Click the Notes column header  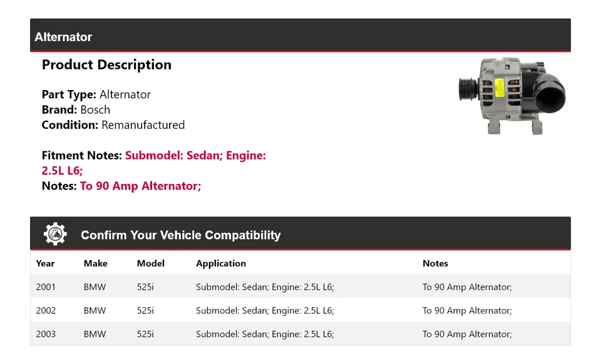[x=435, y=263]
